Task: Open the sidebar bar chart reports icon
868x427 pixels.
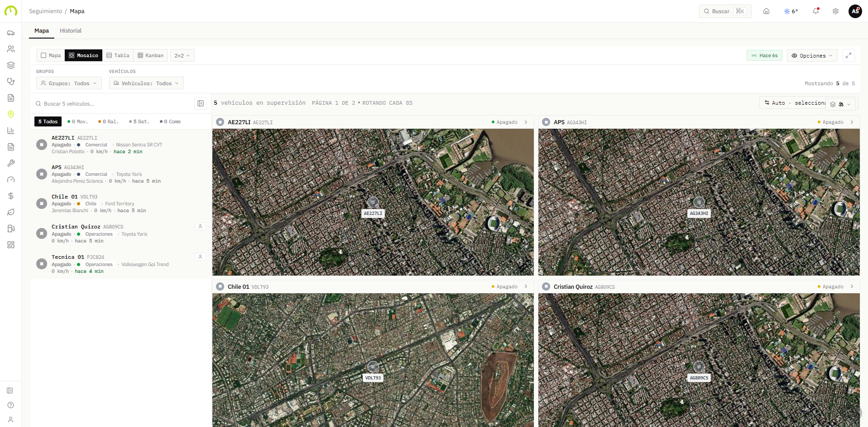Action: pyautogui.click(x=11, y=131)
